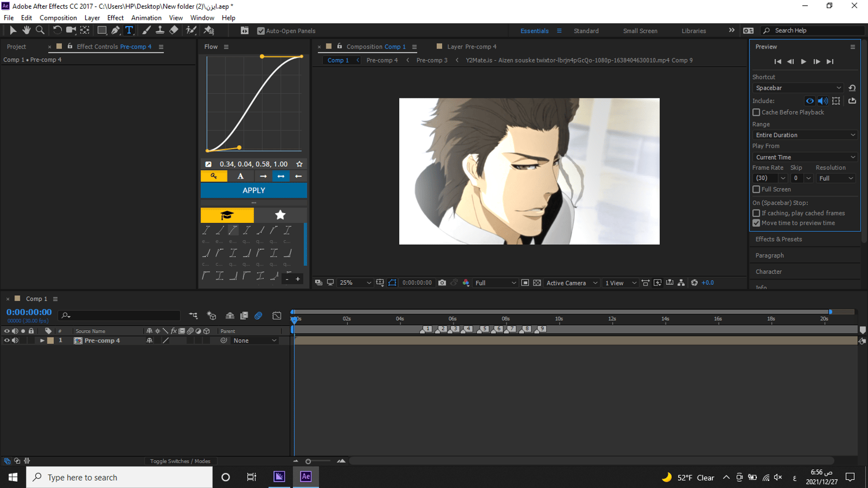The image size is (868, 488).
Task: Expand the Pre-comp 4 layer properties
Action: point(42,341)
